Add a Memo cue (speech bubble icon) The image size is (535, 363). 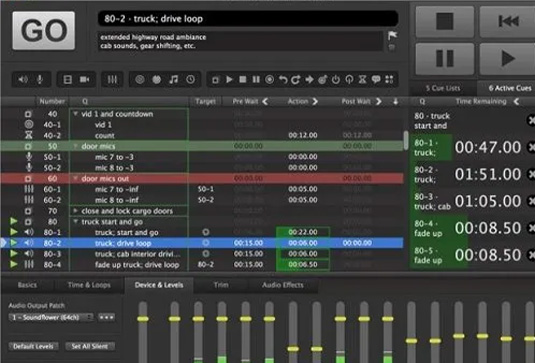pos(376,80)
